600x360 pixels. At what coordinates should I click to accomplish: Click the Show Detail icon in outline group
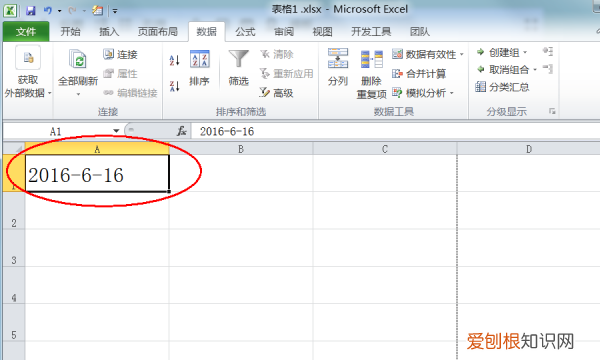(x=548, y=51)
